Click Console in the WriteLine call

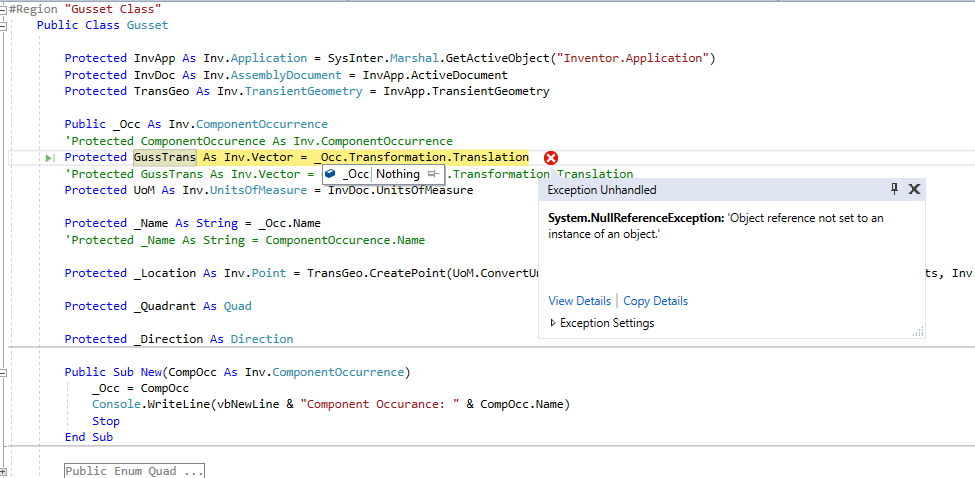[116, 405]
